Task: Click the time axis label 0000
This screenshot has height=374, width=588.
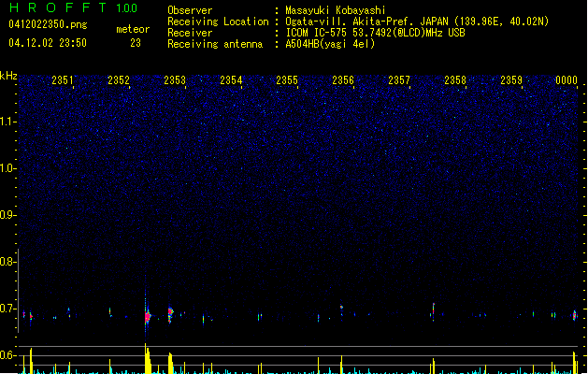Action: pos(566,80)
